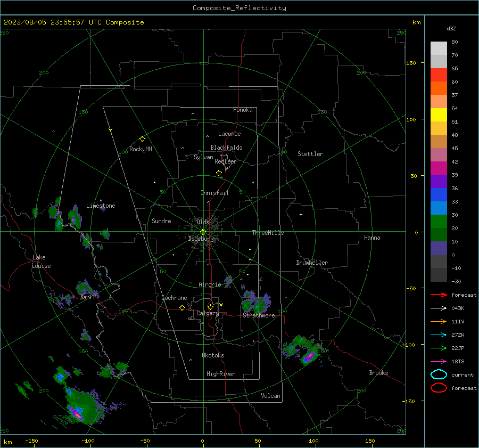The width and height of the screenshot is (479, 448).
Task: Click the cyan current ellipse icon
Action: 439,374
